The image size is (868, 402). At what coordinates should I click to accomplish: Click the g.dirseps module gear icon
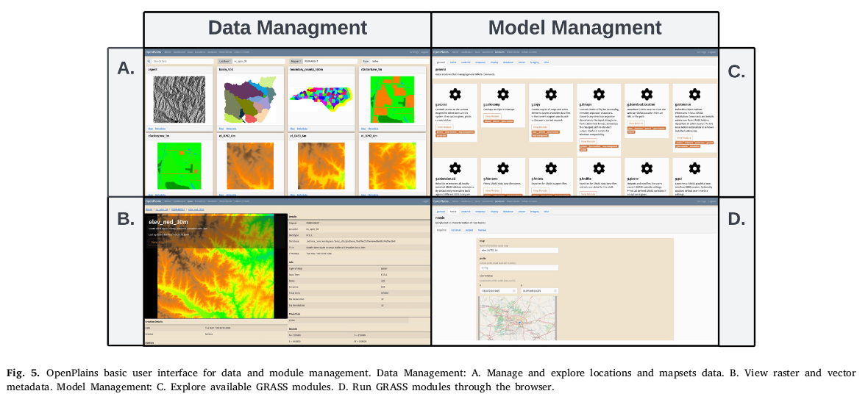point(599,94)
